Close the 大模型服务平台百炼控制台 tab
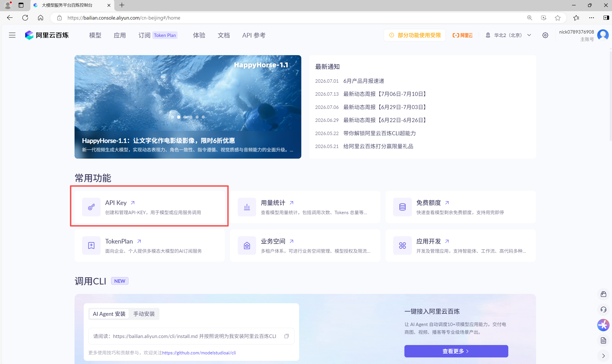This screenshot has width=612, height=364. 109,5
